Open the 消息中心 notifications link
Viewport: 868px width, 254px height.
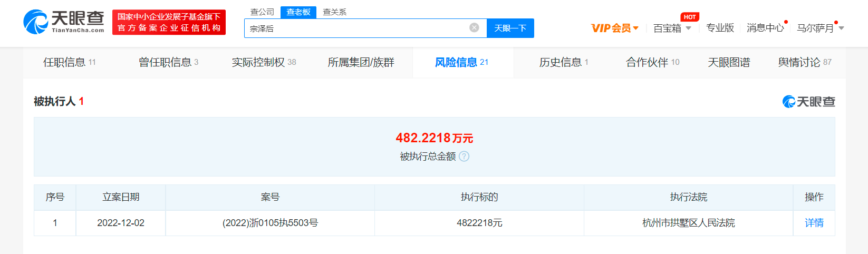click(765, 28)
